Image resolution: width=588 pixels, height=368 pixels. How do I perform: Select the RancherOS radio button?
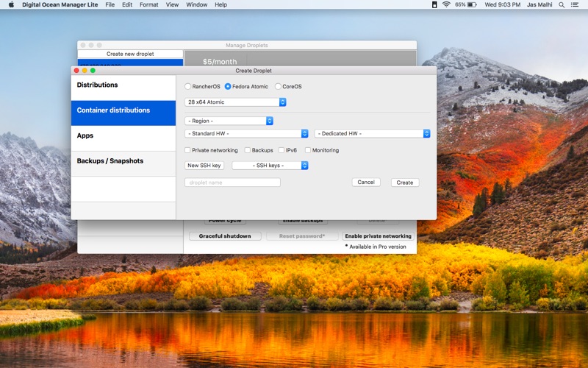coord(188,86)
